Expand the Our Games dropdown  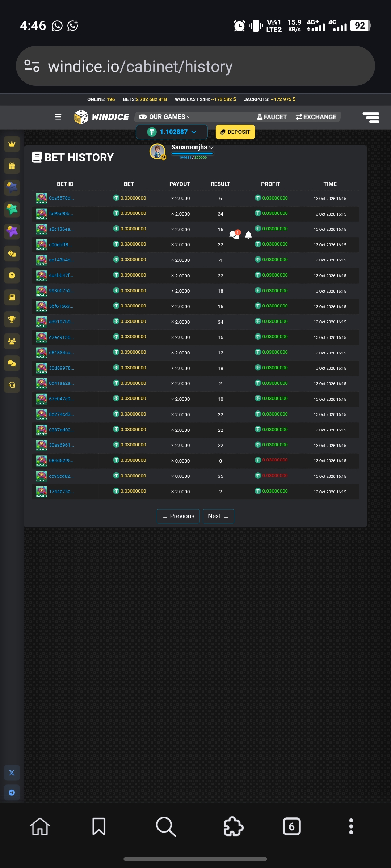pyautogui.click(x=164, y=117)
